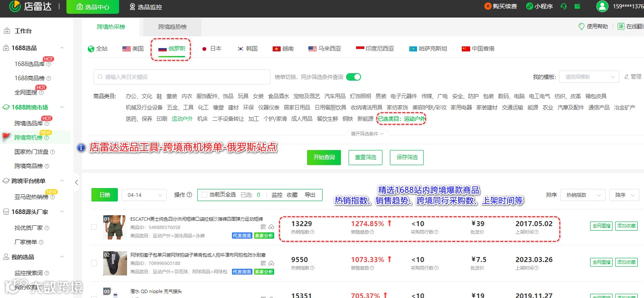This screenshot has width=644, height=298.
Task: Check the 当前页全选 checkbox
Action: click(204, 195)
